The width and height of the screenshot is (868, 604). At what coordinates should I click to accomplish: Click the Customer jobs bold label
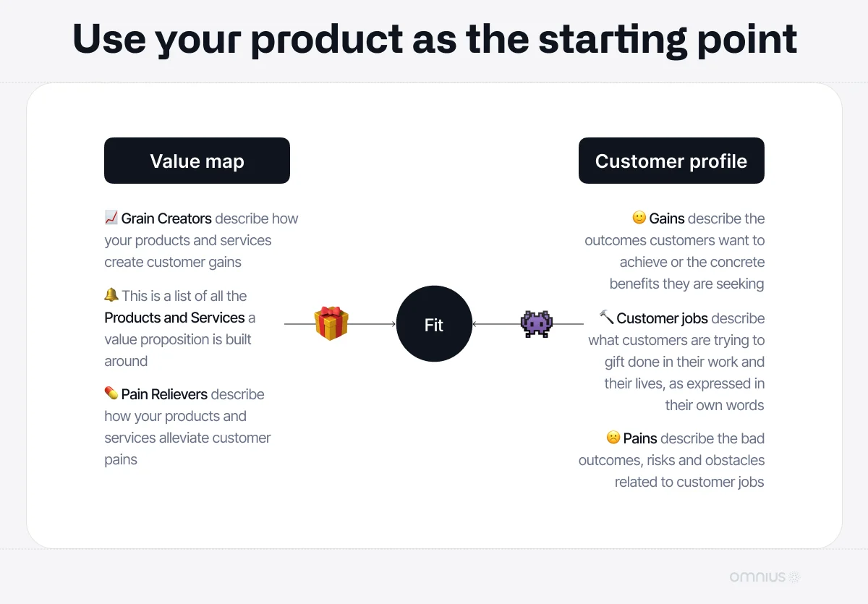tap(663, 318)
